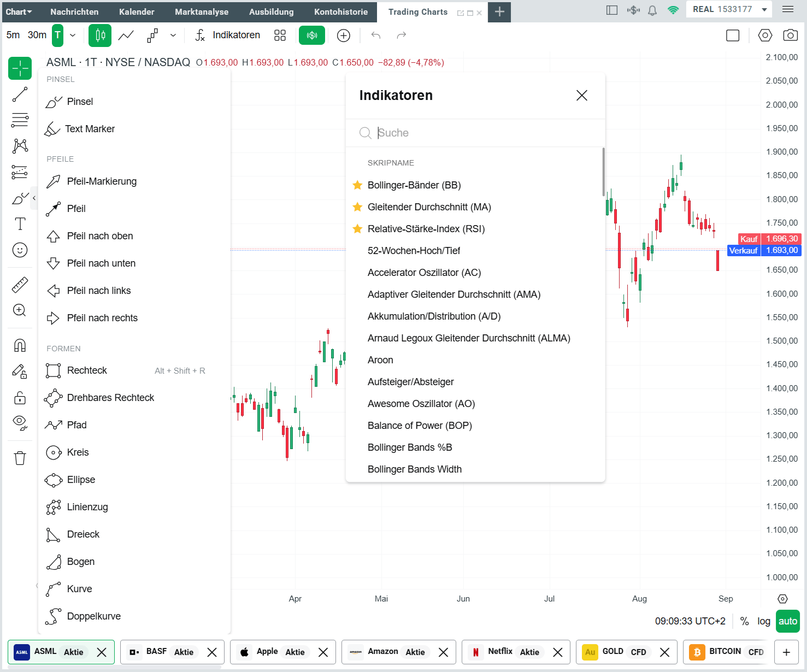Open the hamburger menu

click(x=788, y=9)
